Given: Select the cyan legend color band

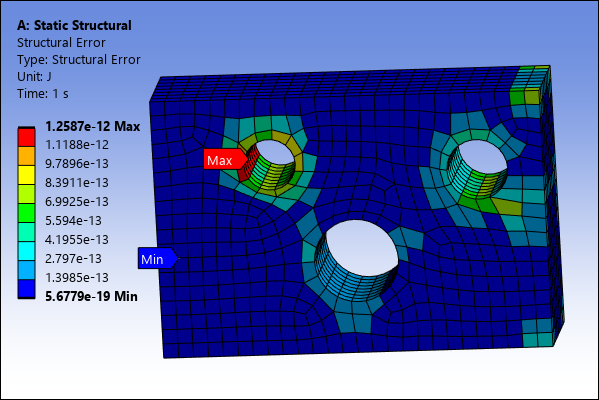Looking at the screenshot, I should coord(26,251).
